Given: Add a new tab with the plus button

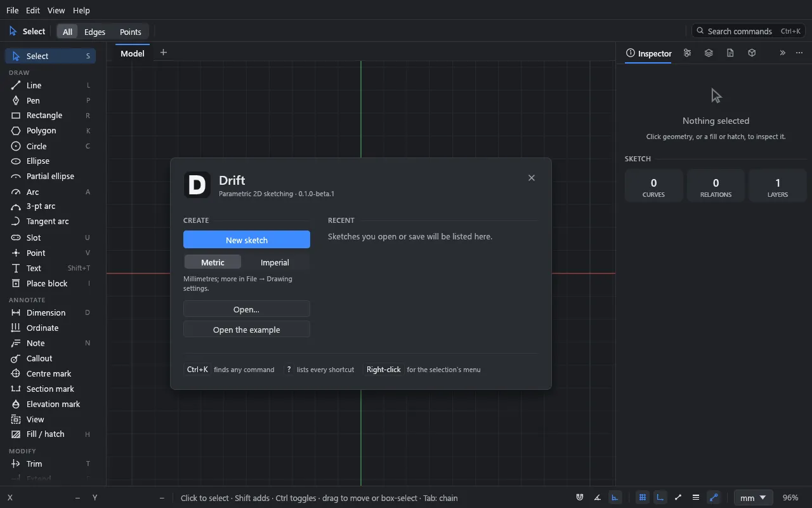Looking at the screenshot, I should [163, 53].
